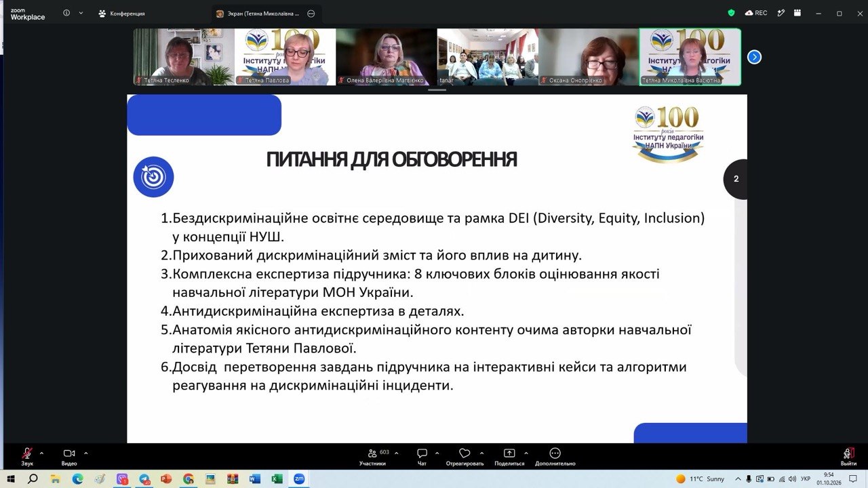The height and width of the screenshot is (488, 868).
Task: Switch to Google Chrome in the taskbar
Action: 189,479
